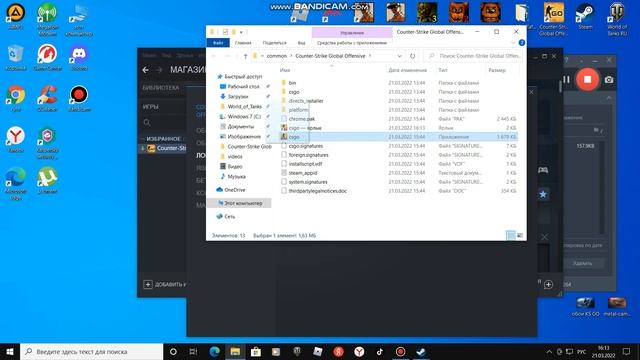The height and width of the screenshot is (360, 640).
Task: Open Steam from the taskbar
Action: (x=421, y=351)
